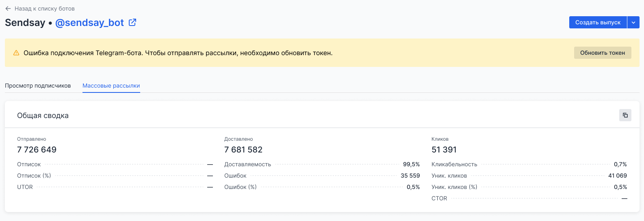This screenshot has height=221, width=644.
Task: Click the Кликов value 51 391
Action: coord(444,150)
